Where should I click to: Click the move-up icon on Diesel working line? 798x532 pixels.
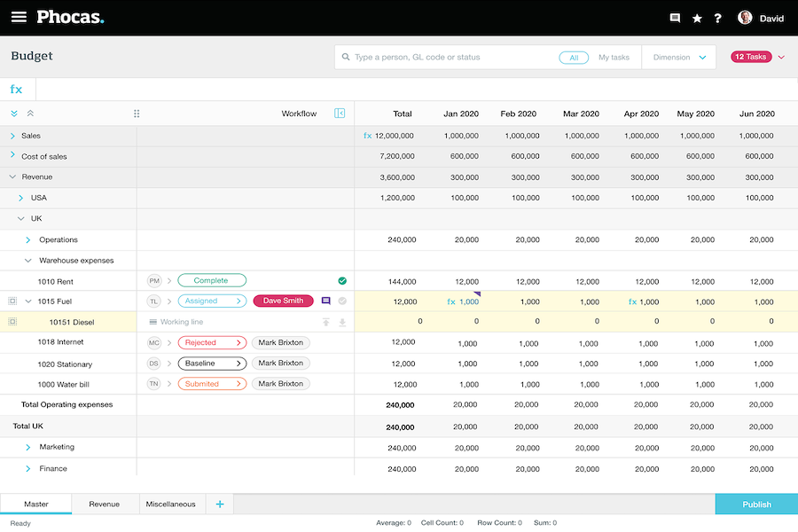click(325, 322)
